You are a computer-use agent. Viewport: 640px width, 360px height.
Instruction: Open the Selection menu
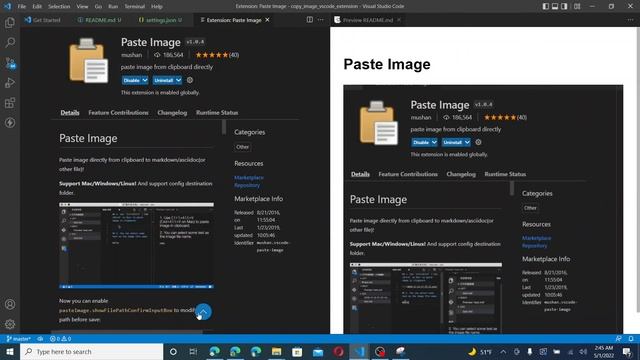tap(59, 7)
